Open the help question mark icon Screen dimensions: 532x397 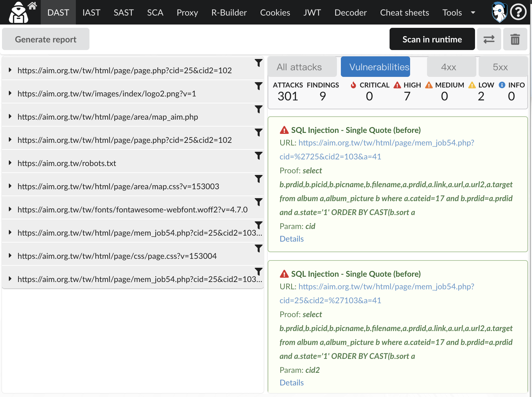[x=518, y=12]
